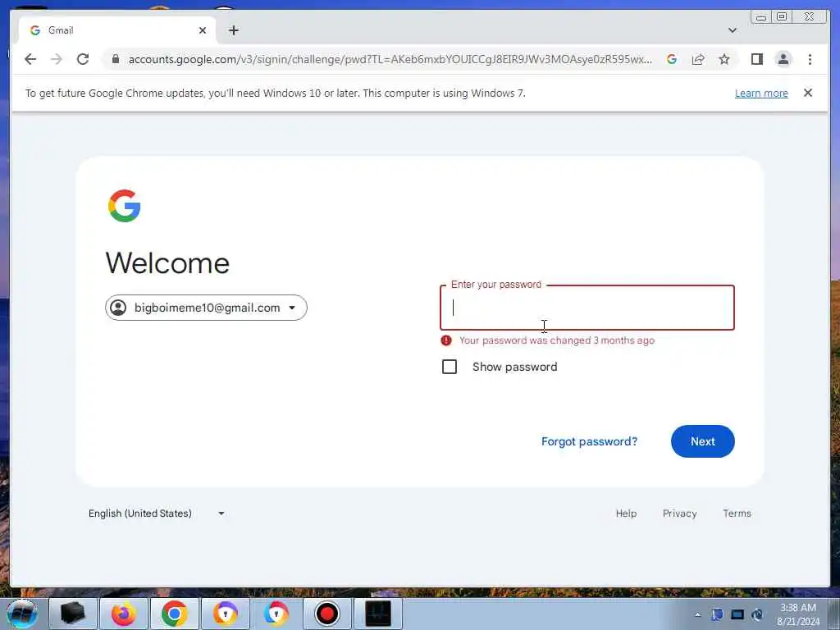The width and height of the screenshot is (840, 630).
Task: Open the Chrome side panel icon
Action: point(757,59)
